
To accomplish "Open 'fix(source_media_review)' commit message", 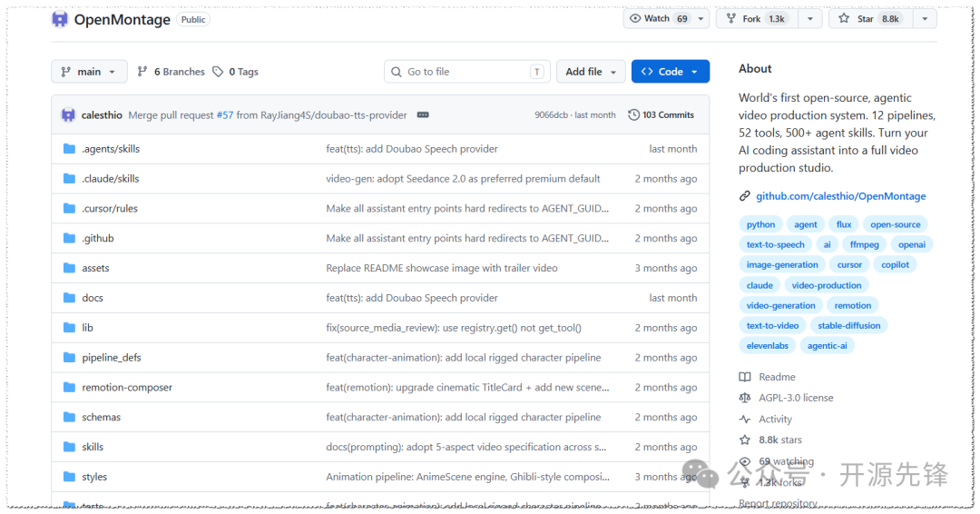I will click(454, 328).
